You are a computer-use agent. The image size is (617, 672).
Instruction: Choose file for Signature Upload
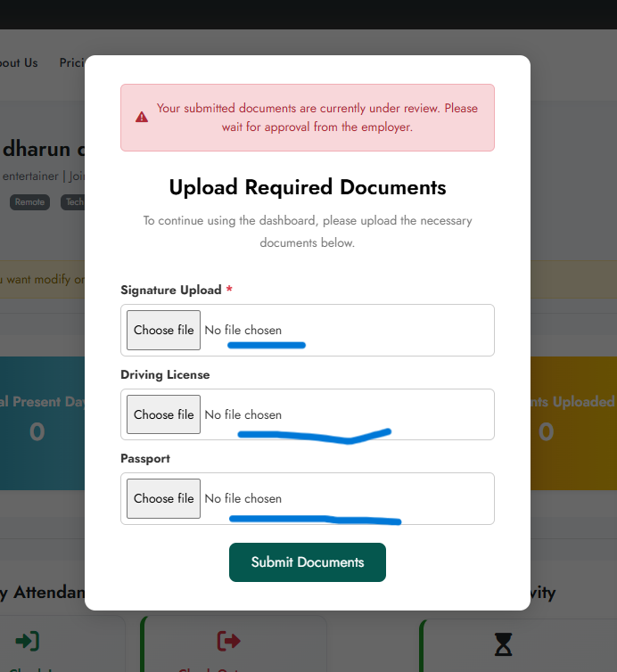(163, 330)
